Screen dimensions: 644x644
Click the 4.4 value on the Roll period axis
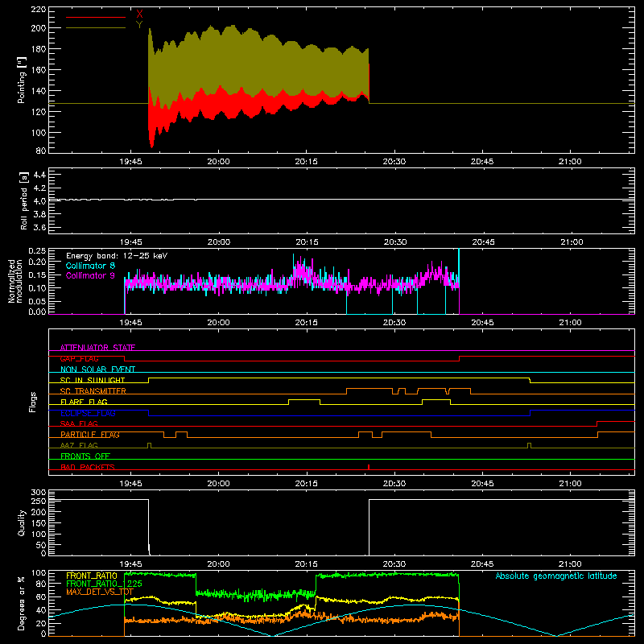point(39,175)
